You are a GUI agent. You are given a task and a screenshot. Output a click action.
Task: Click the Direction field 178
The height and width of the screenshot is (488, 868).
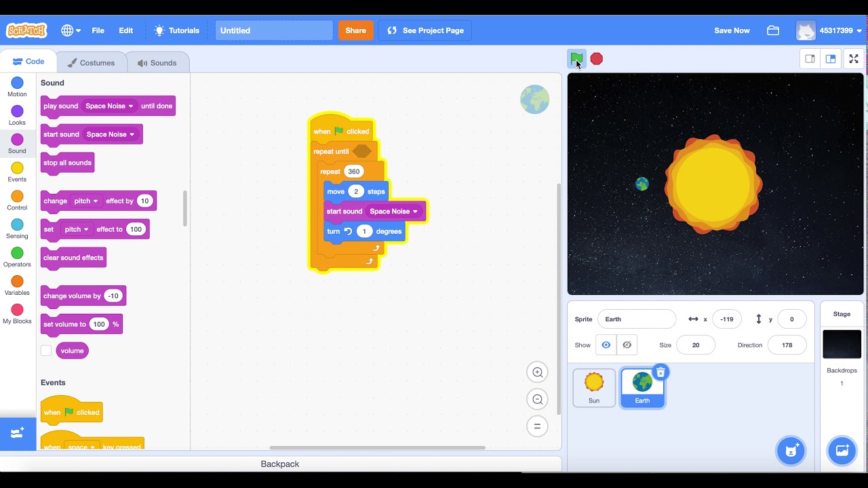coord(787,345)
